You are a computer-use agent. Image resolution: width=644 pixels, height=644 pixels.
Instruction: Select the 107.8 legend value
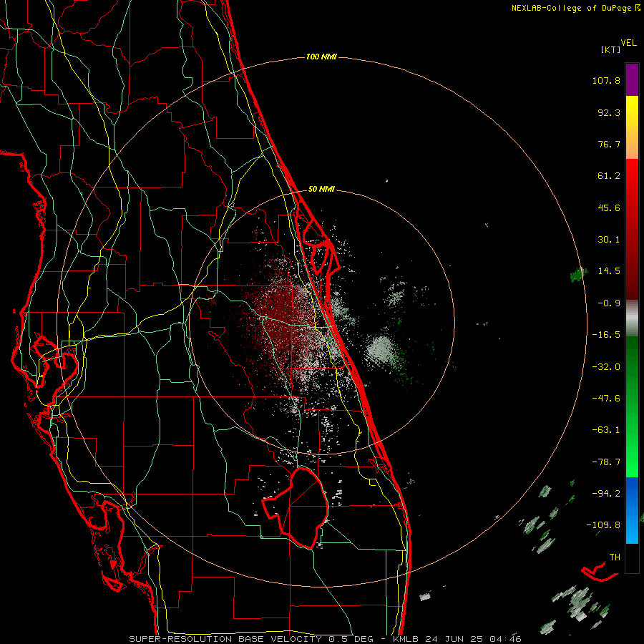[606, 80]
